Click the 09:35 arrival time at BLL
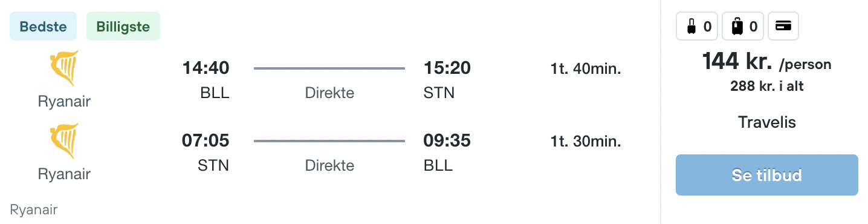Image resolution: width=868 pixels, height=224 pixels. coord(447,141)
